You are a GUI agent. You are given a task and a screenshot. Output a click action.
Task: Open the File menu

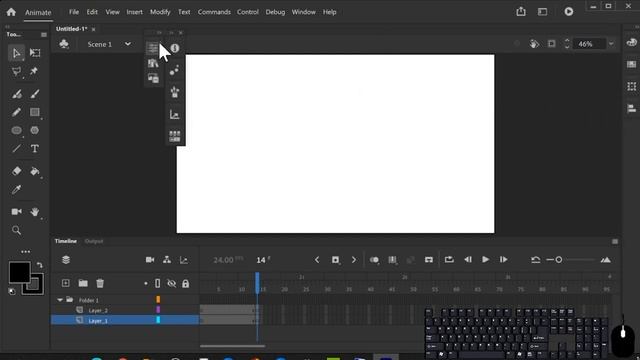[x=74, y=12]
